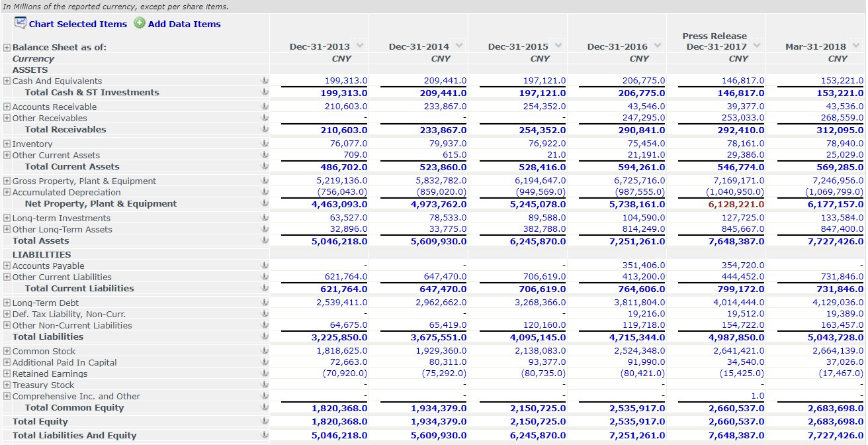This screenshot has width=868, height=445.
Task: Expand the Accumulated Depreciation row
Action: pyautogui.click(x=7, y=192)
